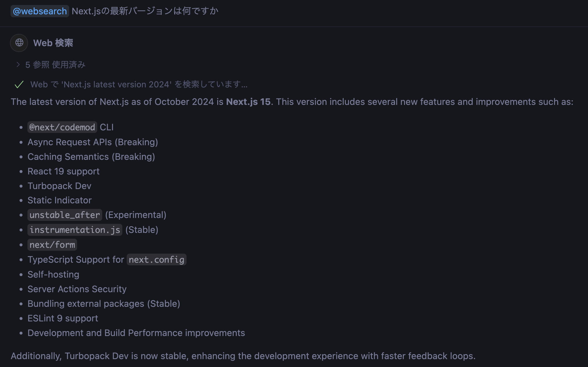
Task: Click the globe Web 検索 icon
Action: (x=18, y=43)
